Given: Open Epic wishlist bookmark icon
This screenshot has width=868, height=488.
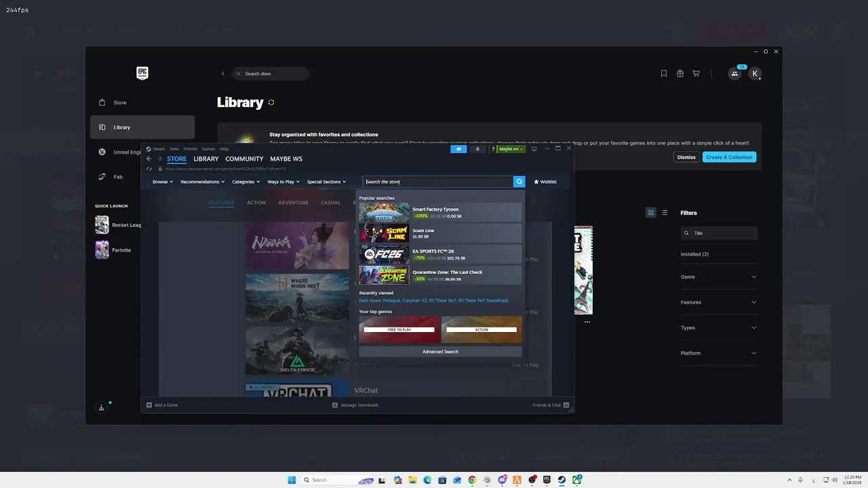Looking at the screenshot, I should point(664,73).
